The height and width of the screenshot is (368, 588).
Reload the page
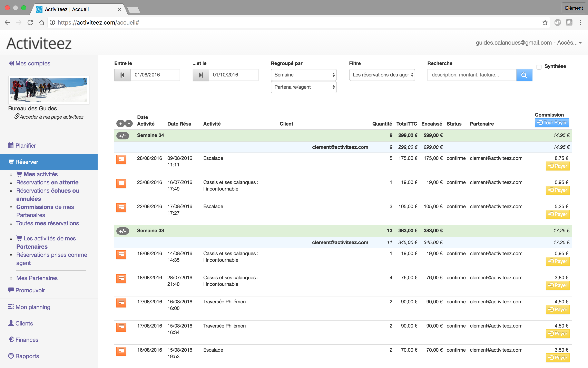coord(30,23)
